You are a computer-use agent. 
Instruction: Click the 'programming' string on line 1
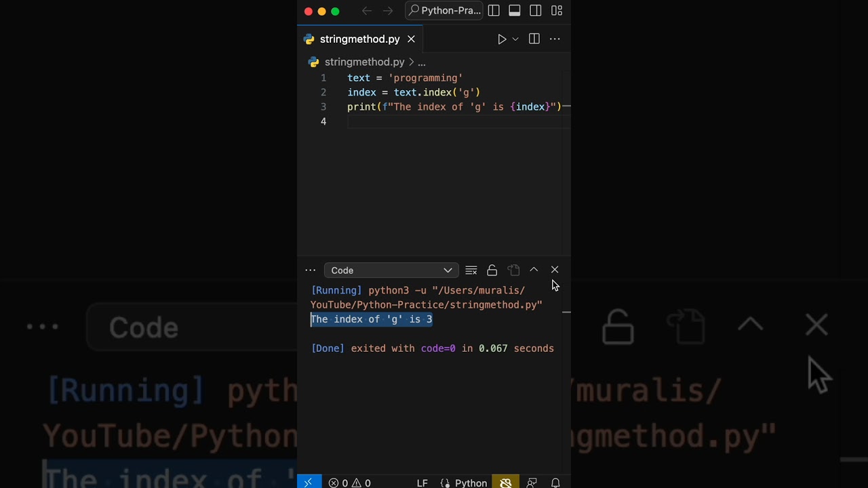point(425,78)
